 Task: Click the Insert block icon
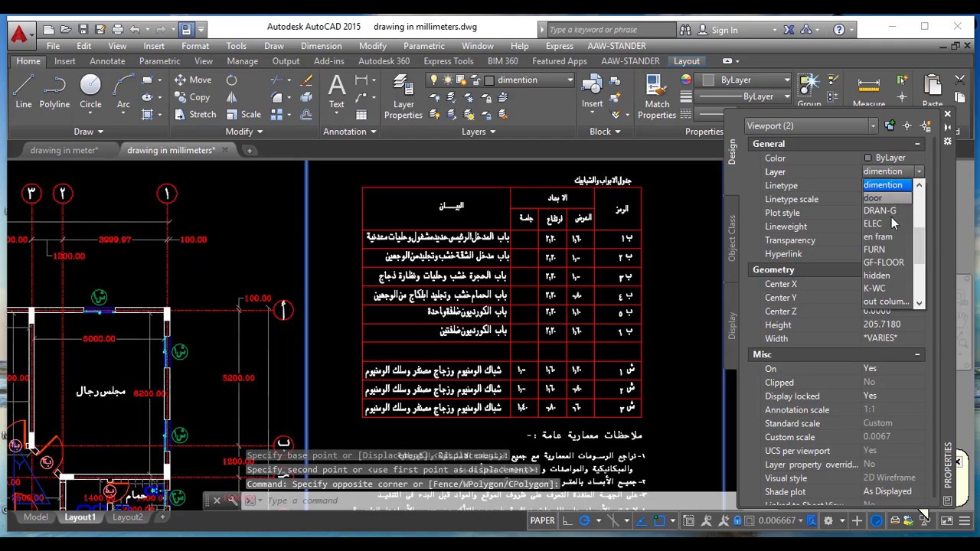click(x=592, y=92)
